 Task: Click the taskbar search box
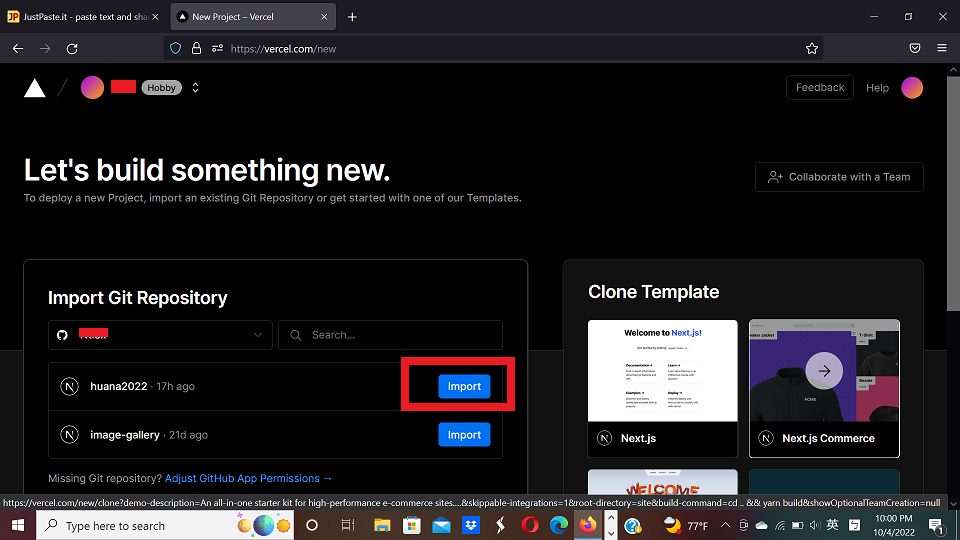pyautogui.click(x=165, y=525)
